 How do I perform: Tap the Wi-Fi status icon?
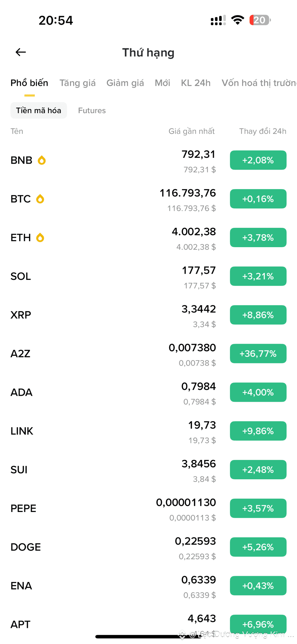click(x=237, y=20)
